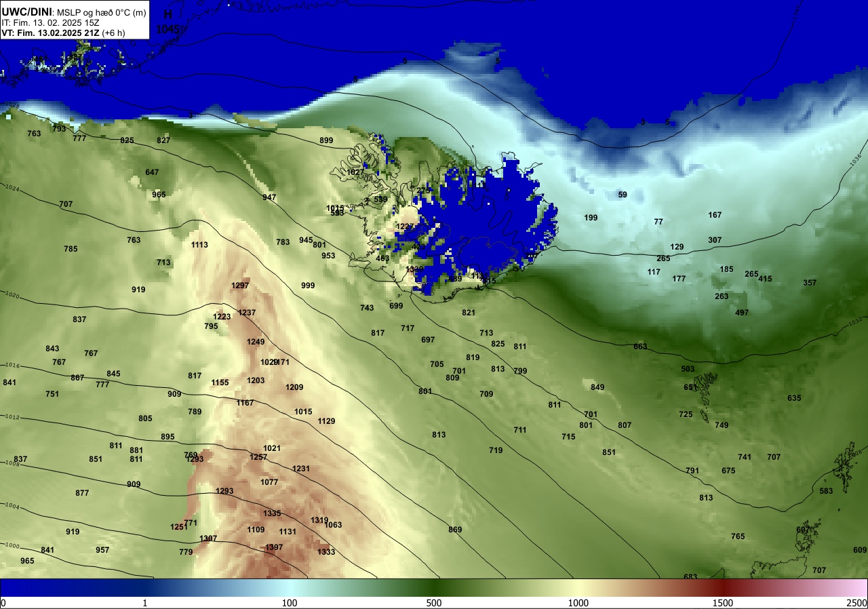Click the 'IT: Fim. 13. 02. 2025 15Z' line
Image resolution: width=868 pixels, height=609 pixels.
click(x=50, y=22)
